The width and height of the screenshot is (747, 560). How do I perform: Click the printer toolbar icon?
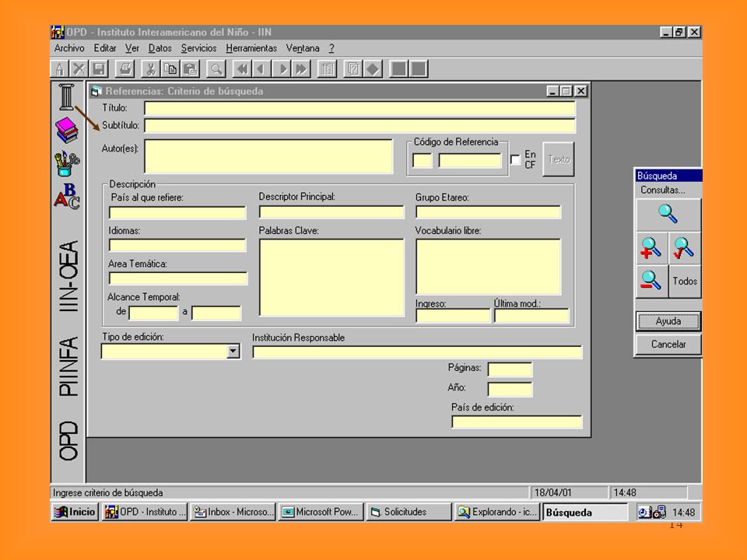pos(125,69)
